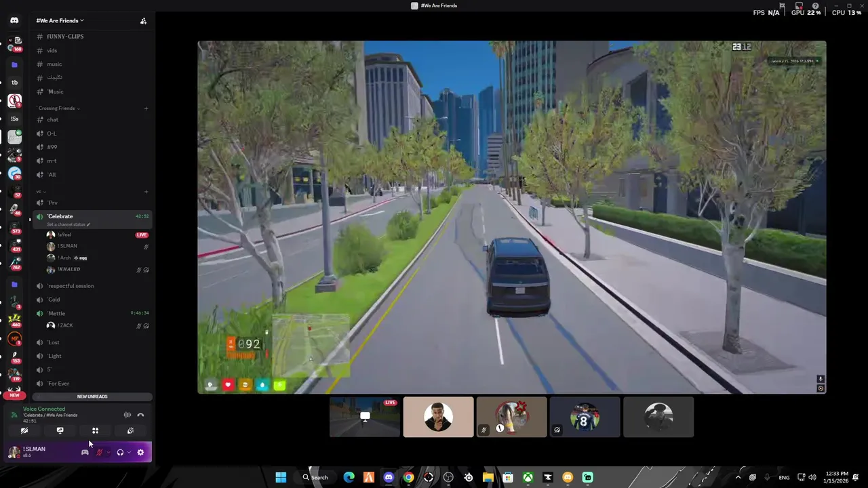Set a channel status for Celebrate
The width and height of the screenshot is (868, 488).
coord(68,224)
